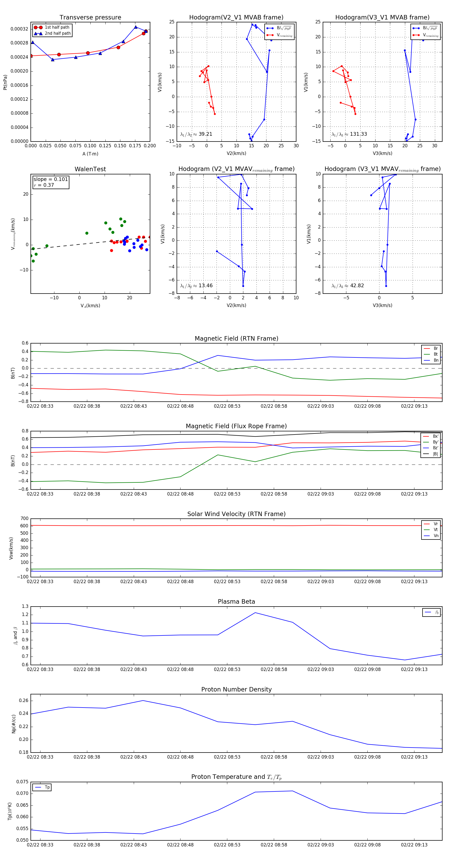
Task: Select "Bx'" legend entry
Action: 431,436
